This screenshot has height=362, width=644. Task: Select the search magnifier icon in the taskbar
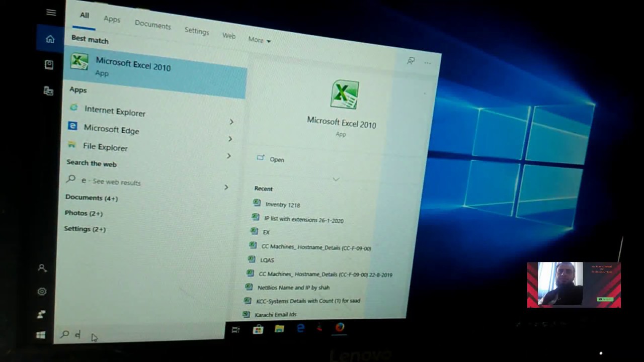pos(65,334)
